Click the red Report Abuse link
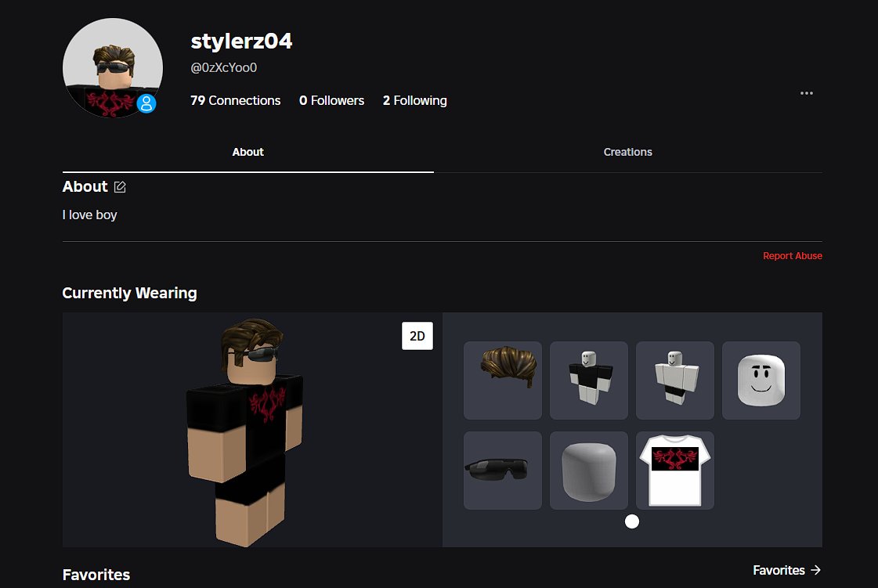 click(x=793, y=256)
